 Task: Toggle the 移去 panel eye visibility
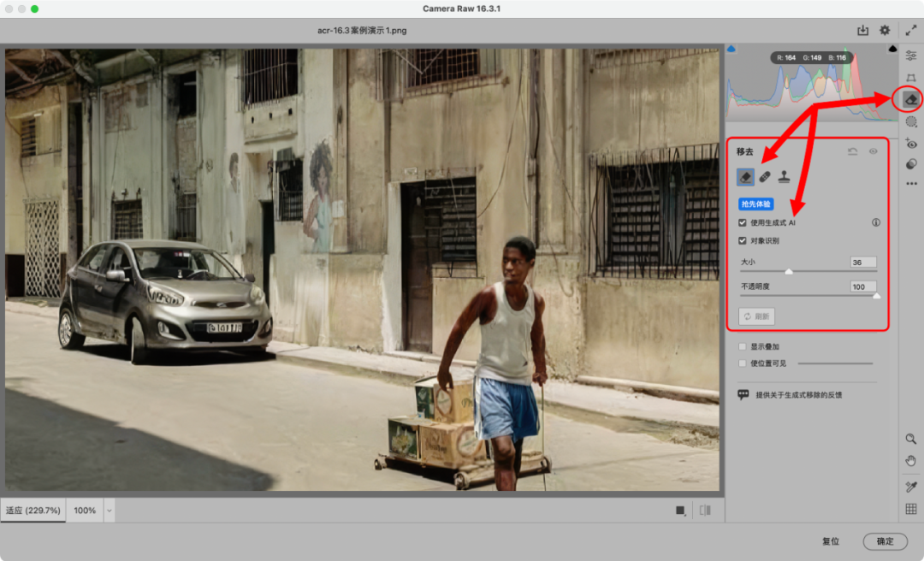click(x=874, y=151)
